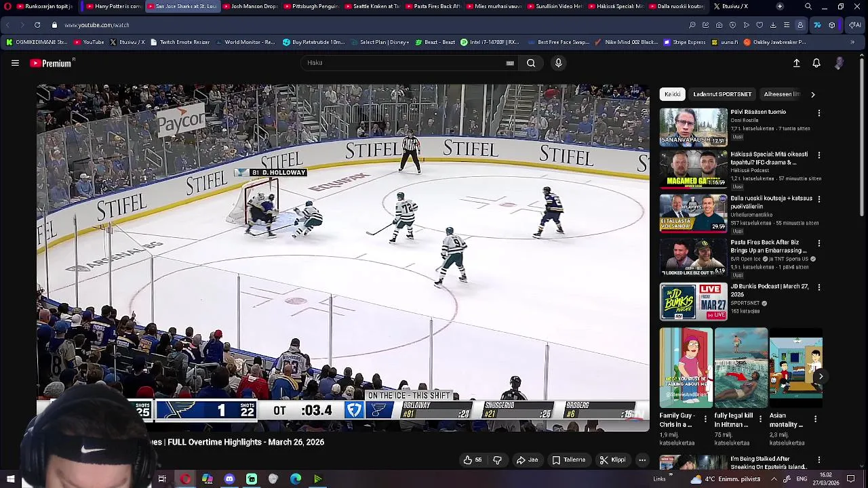Open the YouTube hamburger guide menu
Screen dimensions: 868x488
tap(15, 63)
